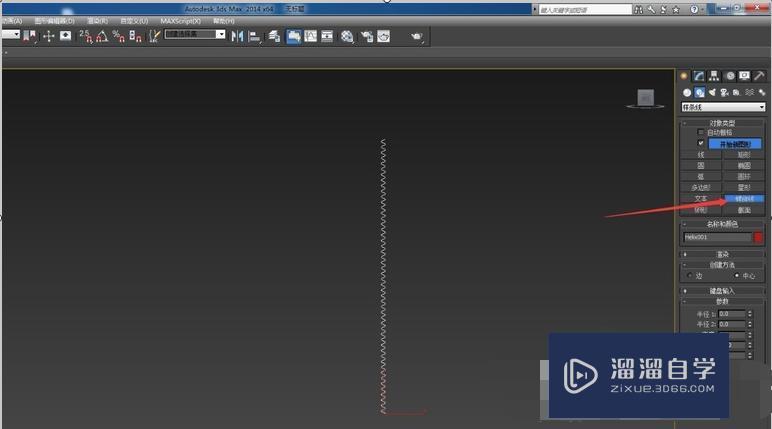Uncheck the Start New Shape checkbox
Screen dimensions: 772x429
coord(701,143)
